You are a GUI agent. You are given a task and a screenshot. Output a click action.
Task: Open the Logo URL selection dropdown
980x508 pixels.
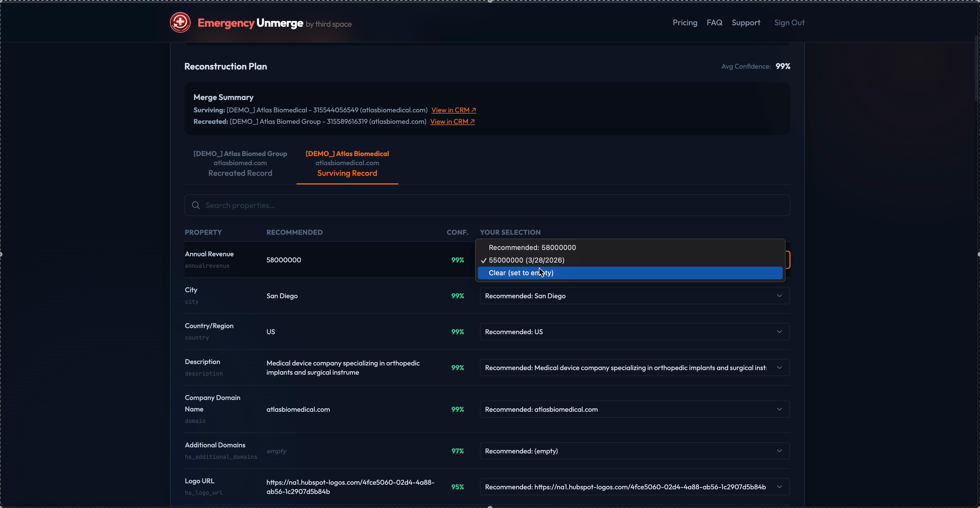(x=635, y=487)
